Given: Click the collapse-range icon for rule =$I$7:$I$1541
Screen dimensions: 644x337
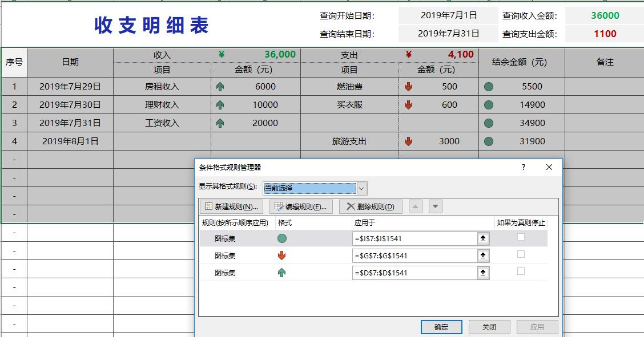Looking at the screenshot, I should (482, 238).
